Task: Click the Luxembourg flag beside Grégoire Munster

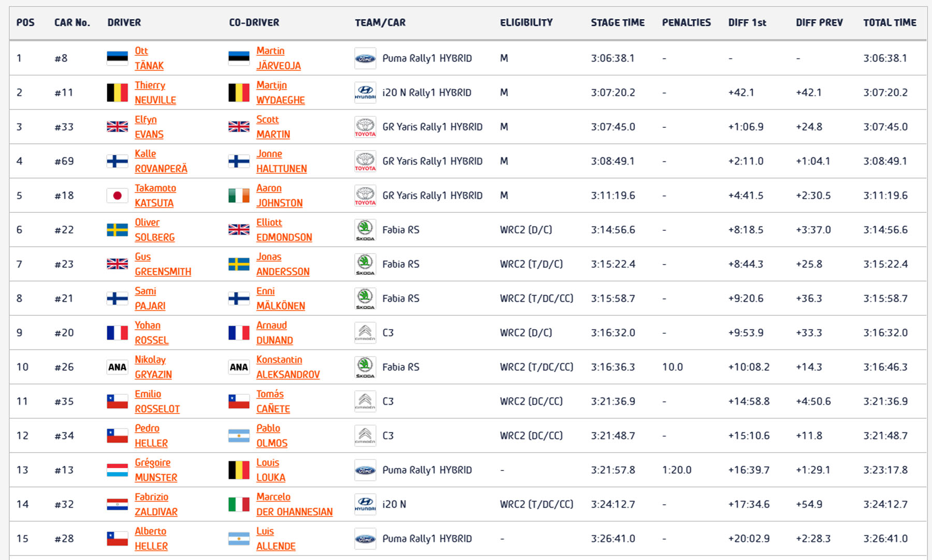Action: tap(118, 470)
